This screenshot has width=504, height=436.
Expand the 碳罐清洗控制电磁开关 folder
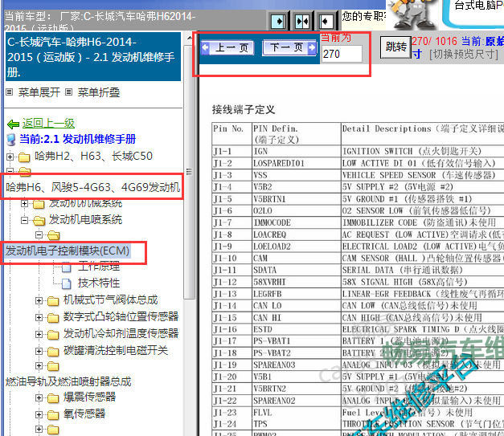pyautogui.click(x=39, y=351)
